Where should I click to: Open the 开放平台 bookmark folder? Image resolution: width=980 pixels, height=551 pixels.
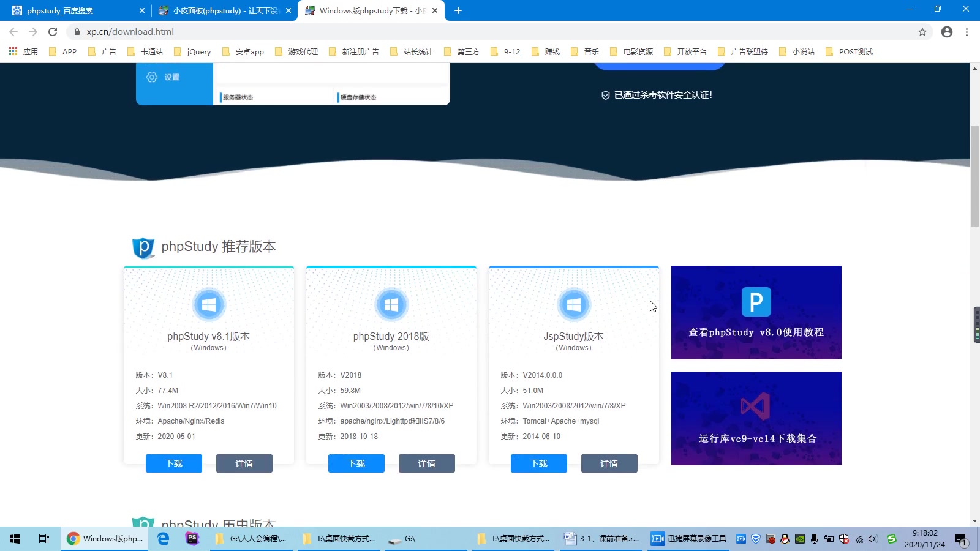click(685, 51)
